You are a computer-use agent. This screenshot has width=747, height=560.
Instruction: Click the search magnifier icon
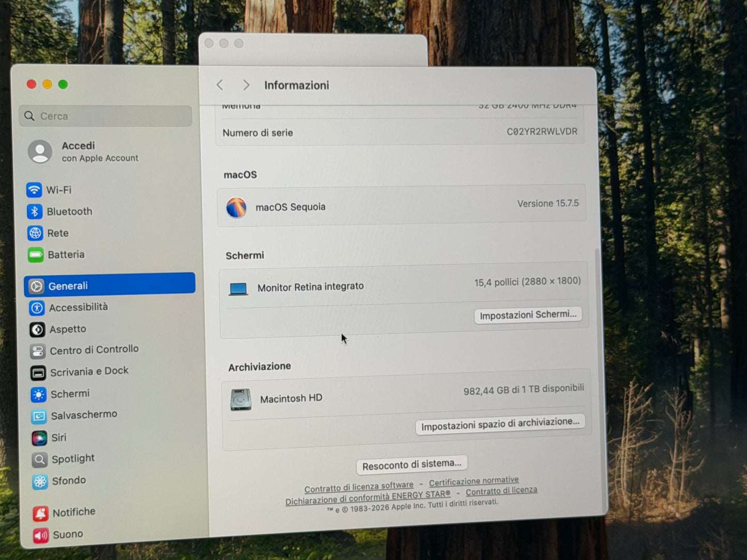(x=29, y=116)
